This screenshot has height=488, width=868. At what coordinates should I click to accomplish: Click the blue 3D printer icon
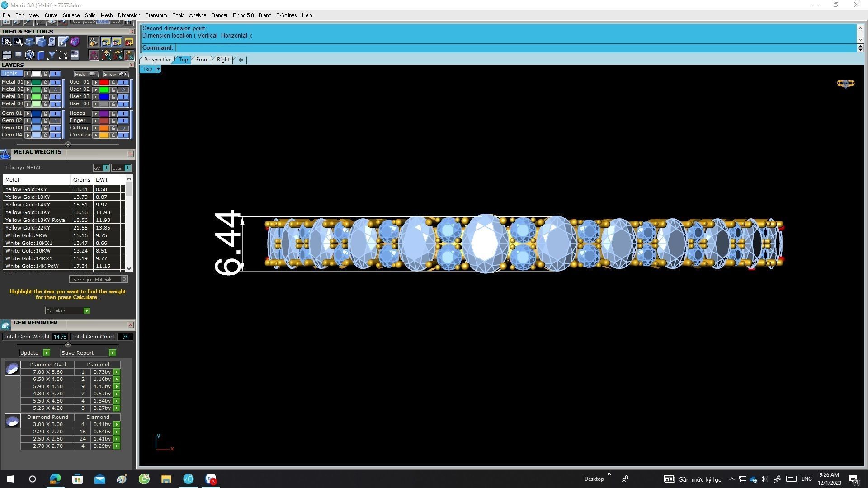click(29, 42)
